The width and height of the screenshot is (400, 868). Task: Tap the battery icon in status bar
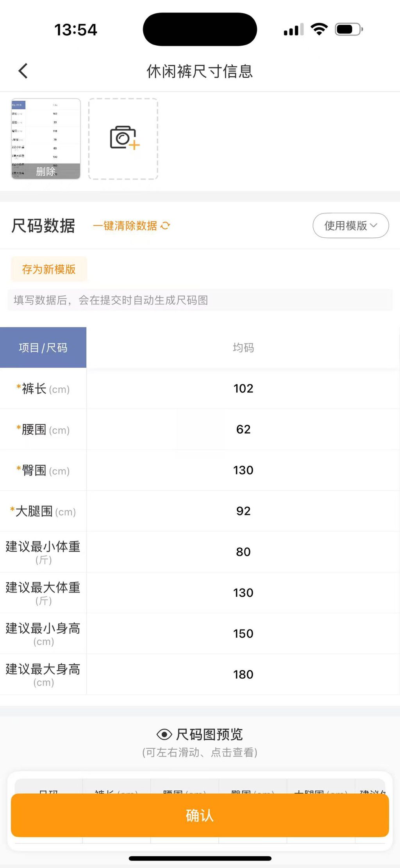[348, 30]
